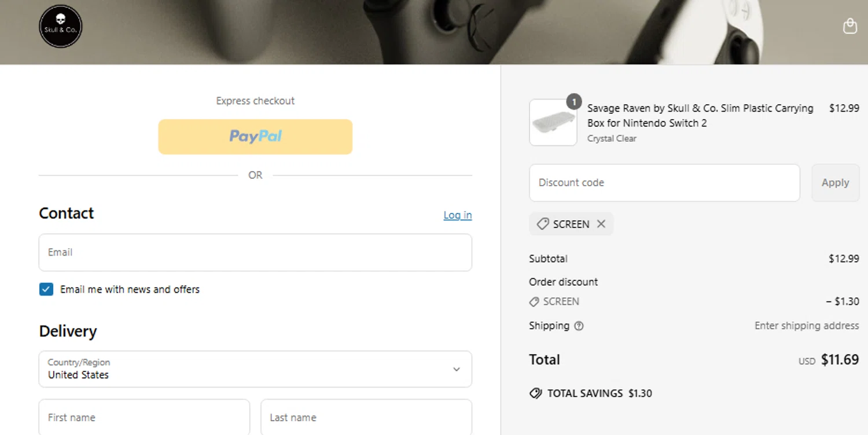Click the Enter shipping address text
This screenshot has width=868, height=435.
pyautogui.click(x=807, y=326)
